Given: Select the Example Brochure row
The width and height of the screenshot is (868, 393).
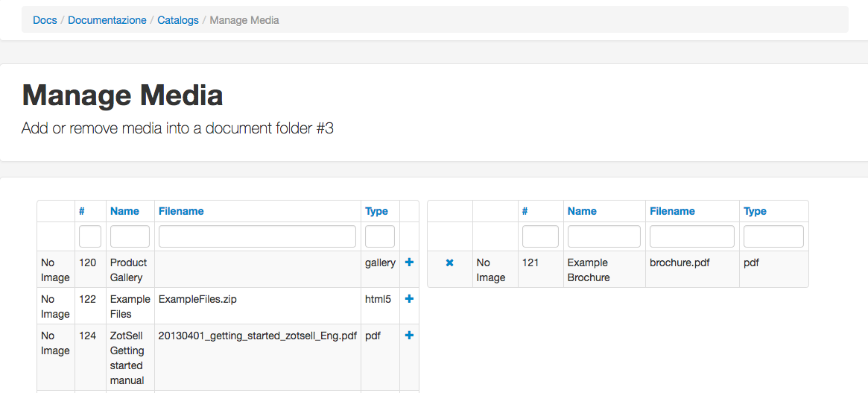Looking at the screenshot, I should click(x=618, y=269).
